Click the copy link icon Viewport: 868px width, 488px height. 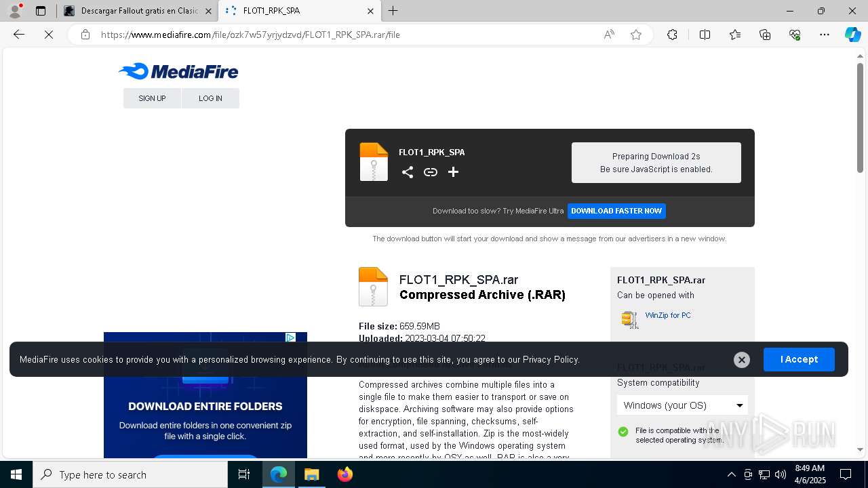point(431,172)
